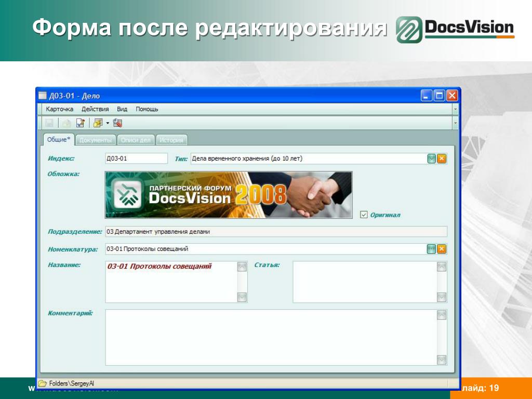Click orange clear button in Тип field

[x=442, y=158]
